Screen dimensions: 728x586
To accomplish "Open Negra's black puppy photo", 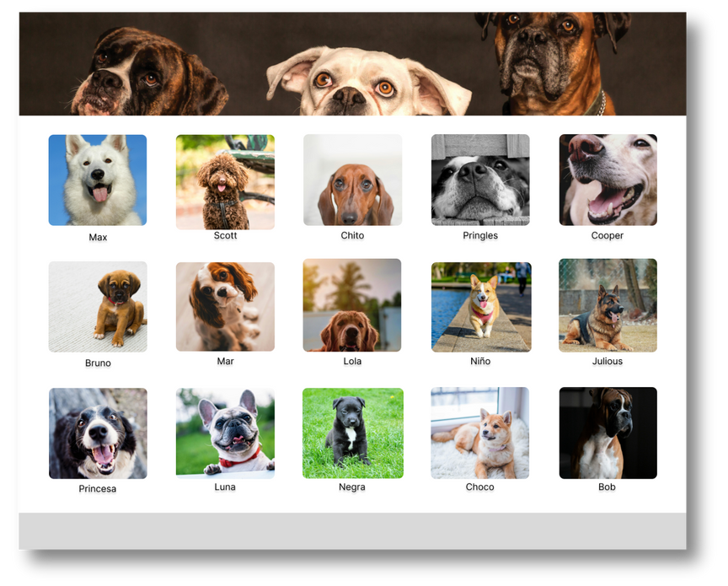I will coord(353,433).
